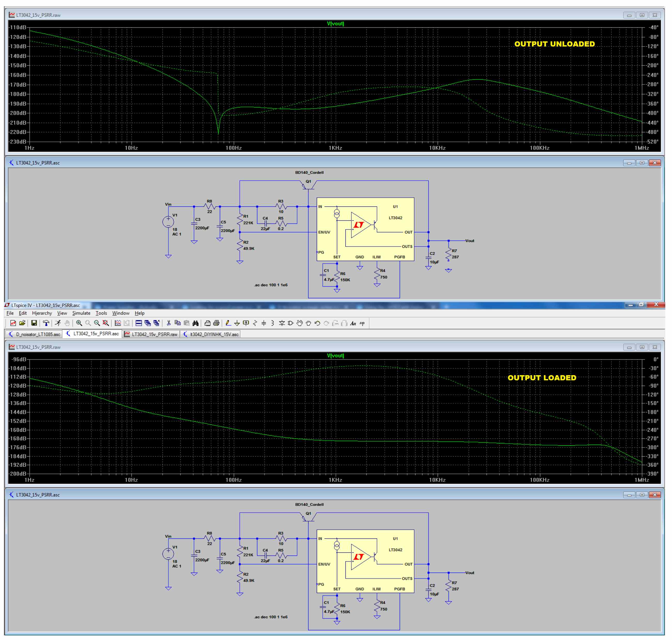672x640 pixels.
Task: Click the Zoom Out magnifier icon
Action: coord(97,323)
